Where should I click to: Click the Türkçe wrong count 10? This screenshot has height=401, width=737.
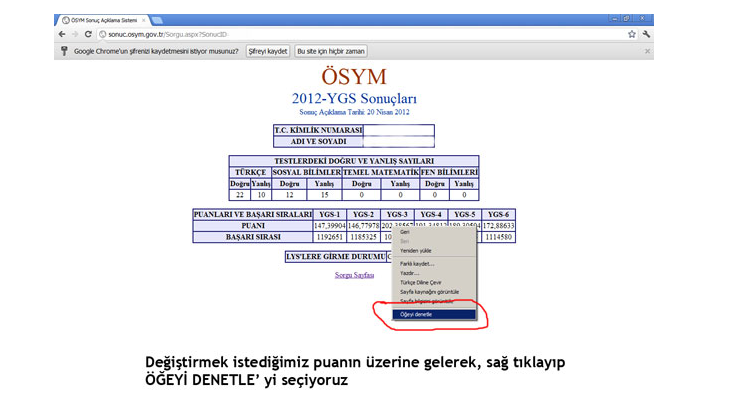click(261, 195)
